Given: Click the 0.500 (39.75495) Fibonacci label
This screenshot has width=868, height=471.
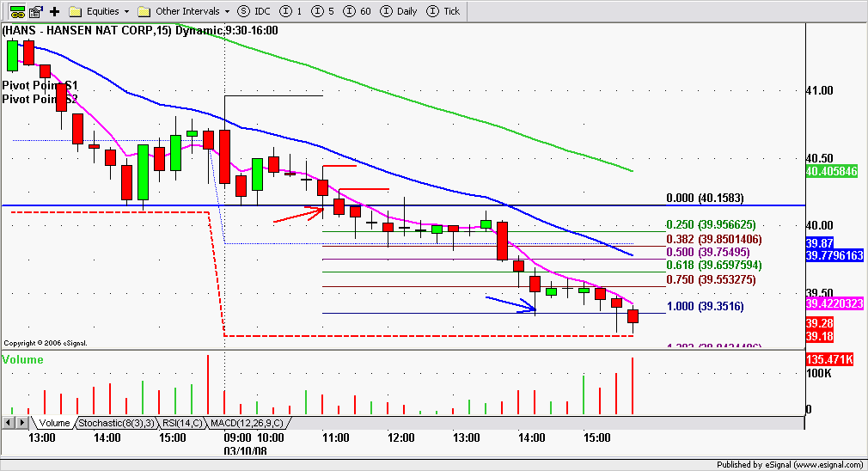Looking at the screenshot, I should coord(708,252).
